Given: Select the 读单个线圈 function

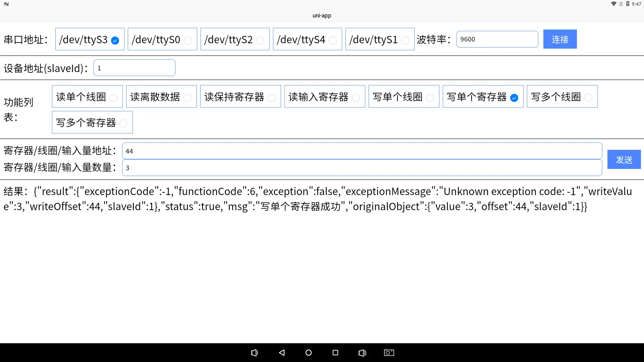Looking at the screenshot, I should 87,97.
